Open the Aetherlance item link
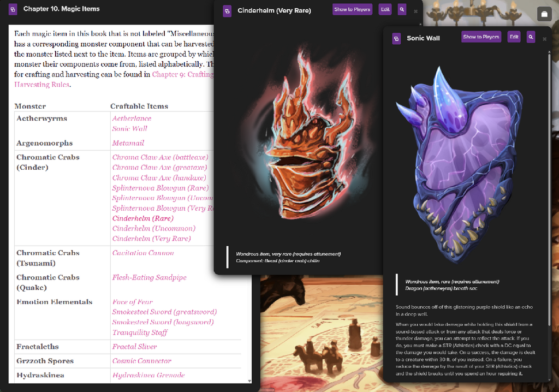Viewport: 559px width, 392px height. 132,118
